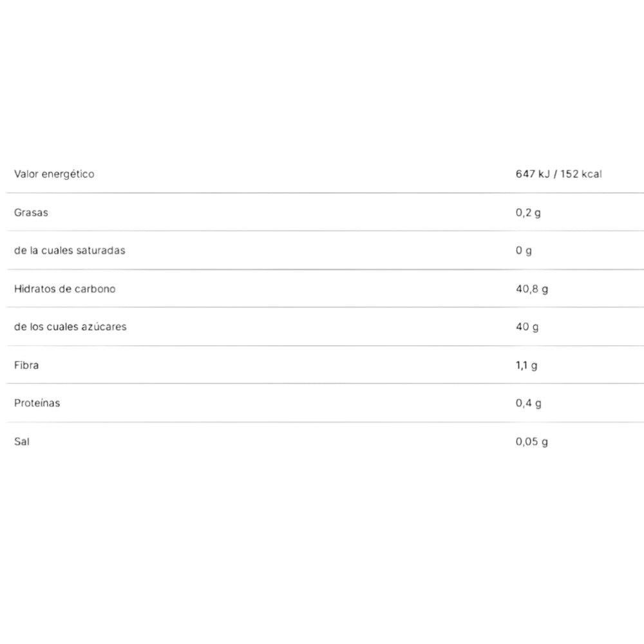Select the 0,2 g fat value
The height and width of the screenshot is (644, 644).
[528, 213]
